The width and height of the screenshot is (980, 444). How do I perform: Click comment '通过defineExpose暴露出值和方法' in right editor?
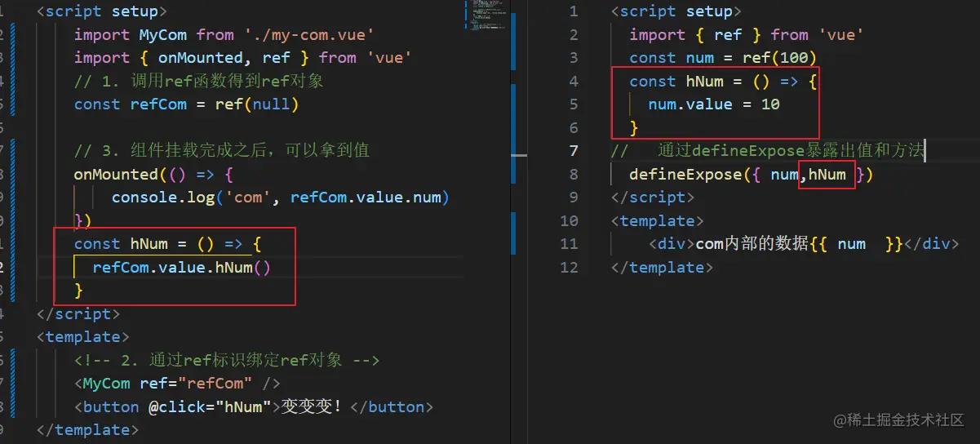click(x=790, y=150)
